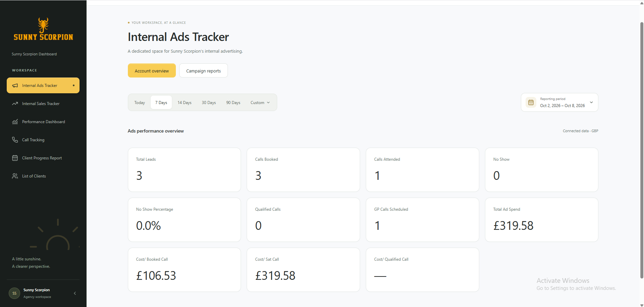Click the Sunny Scorpion logo

click(43, 29)
